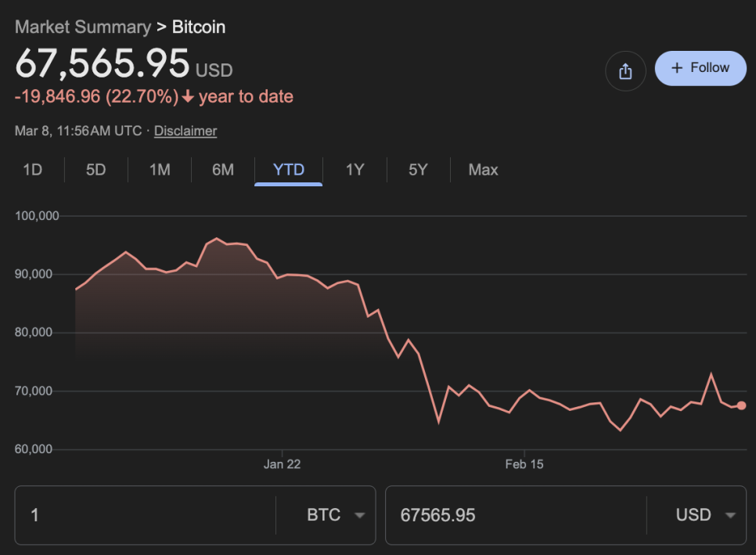Select the 5D time range tab
Viewport: 756px width, 555px height.
(95, 170)
